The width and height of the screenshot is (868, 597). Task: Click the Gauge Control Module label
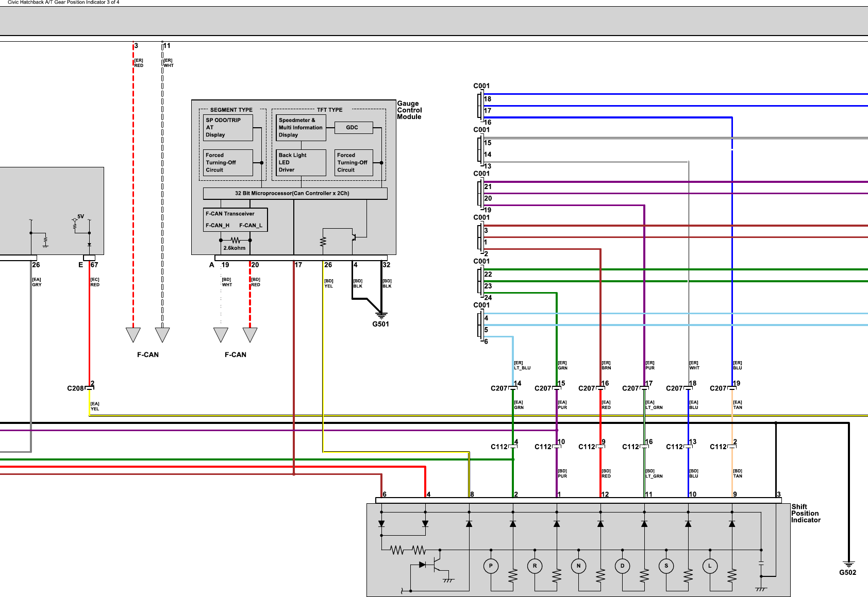tap(409, 110)
